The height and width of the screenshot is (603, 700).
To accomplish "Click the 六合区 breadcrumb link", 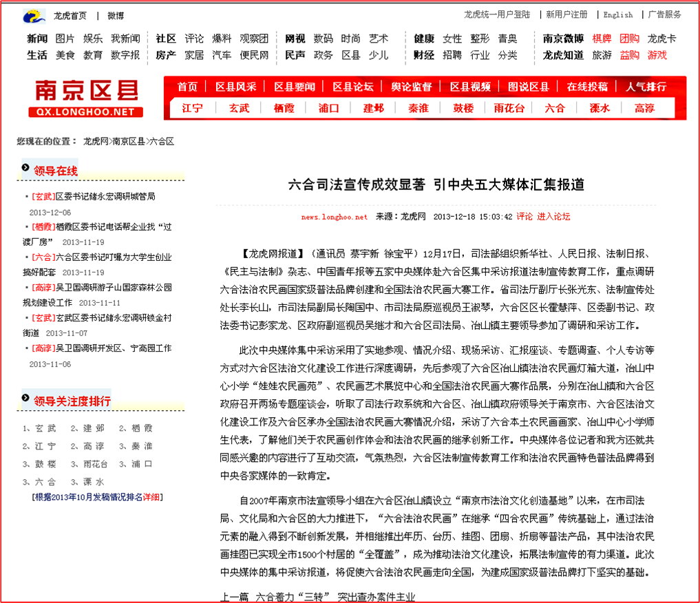I will point(162,142).
